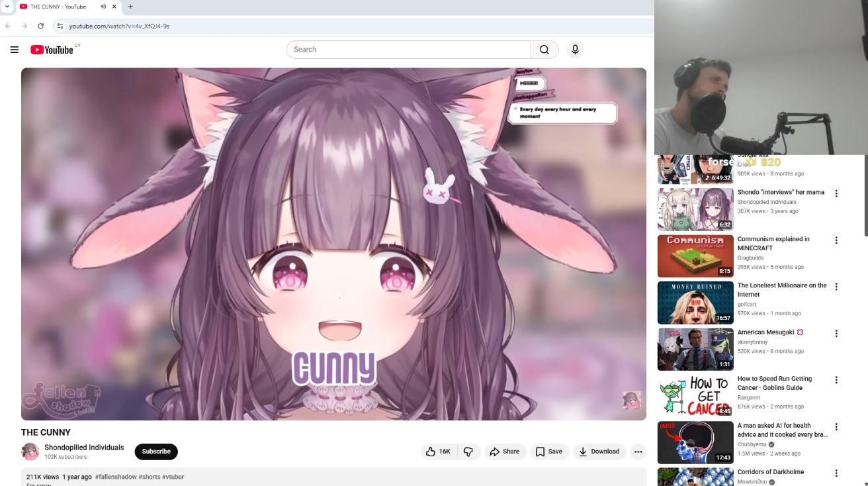Click the magnifier search button
This screenshot has width=868, height=486.
[x=544, y=50]
